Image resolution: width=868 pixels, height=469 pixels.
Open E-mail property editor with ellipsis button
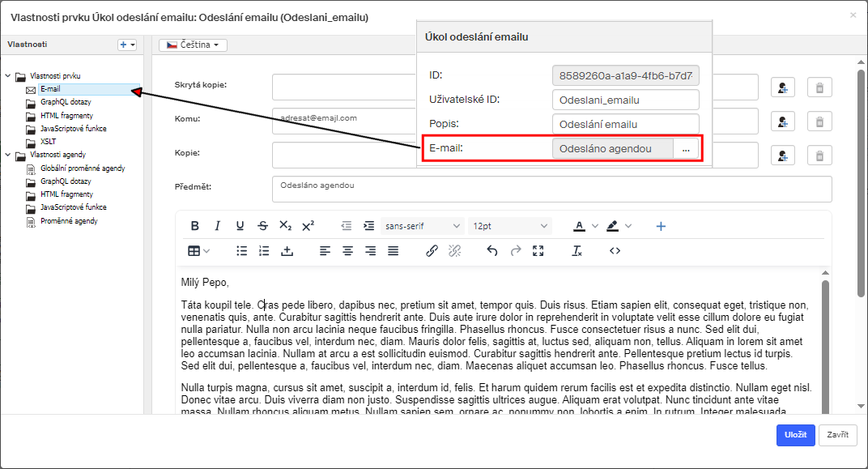[x=686, y=149]
